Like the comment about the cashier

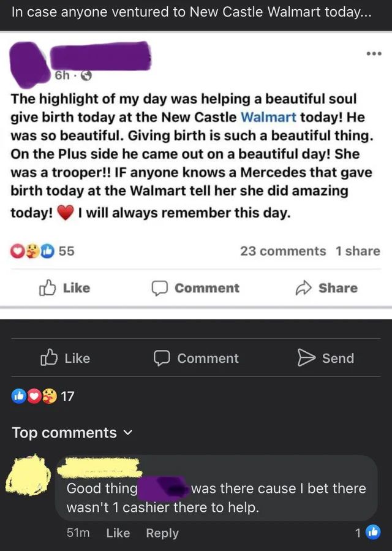pyautogui.click(x=118, y=533)
